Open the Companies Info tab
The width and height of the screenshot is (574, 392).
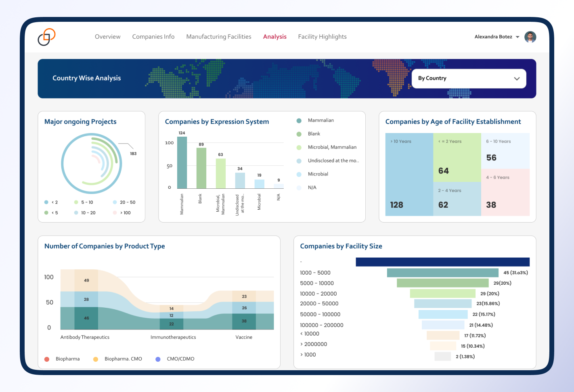click(153, 37)
